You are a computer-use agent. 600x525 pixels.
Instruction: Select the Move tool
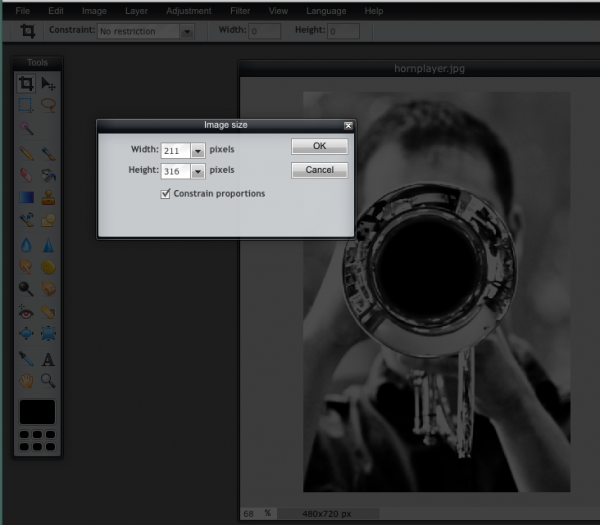(48, 84)
